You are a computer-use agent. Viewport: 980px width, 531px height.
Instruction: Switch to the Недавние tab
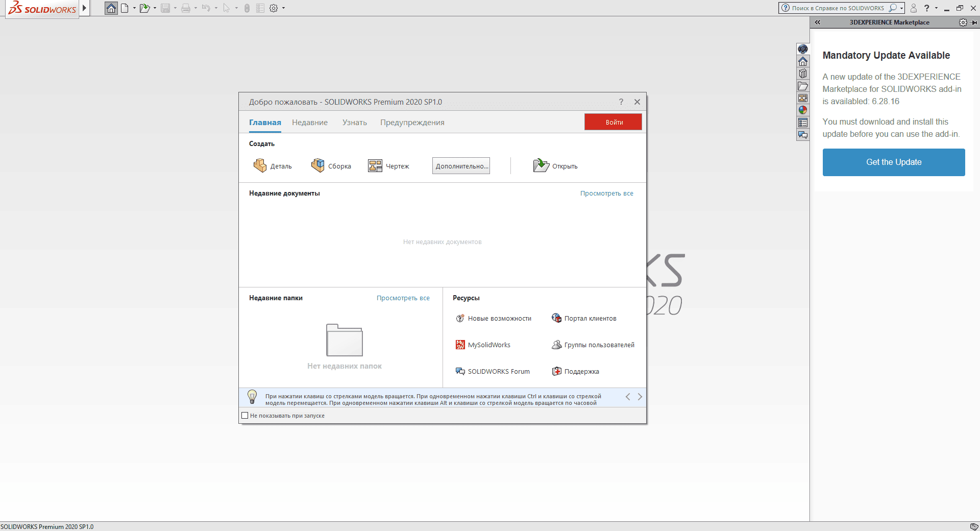tap(310, 123)
